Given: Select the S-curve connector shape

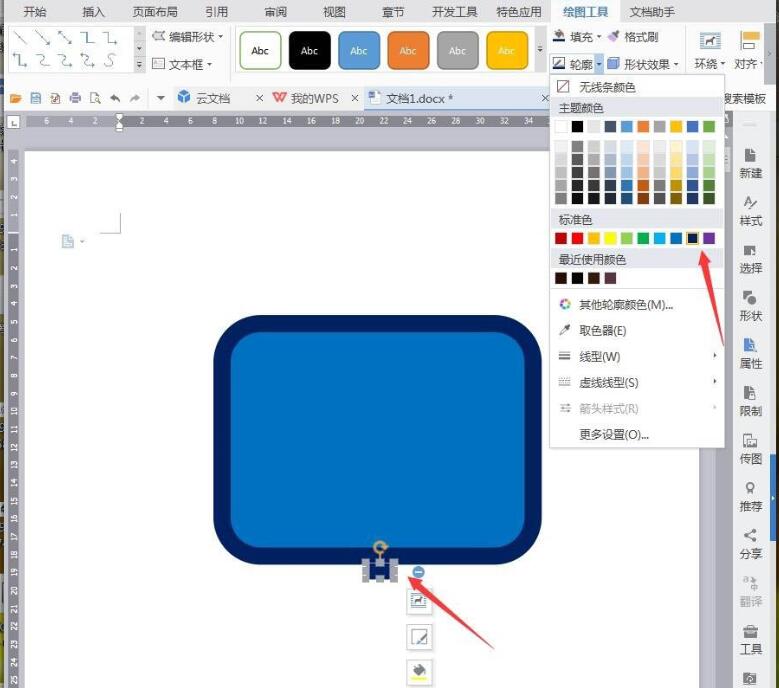Looking at the screenshot, I should tap(110, 61).
